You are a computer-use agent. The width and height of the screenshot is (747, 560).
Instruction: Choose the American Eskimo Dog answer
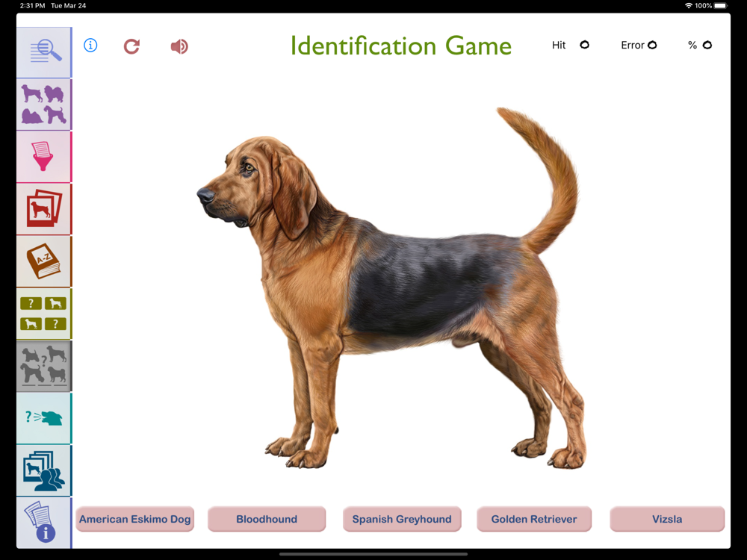pyautogui.click(x=134, y=519)
